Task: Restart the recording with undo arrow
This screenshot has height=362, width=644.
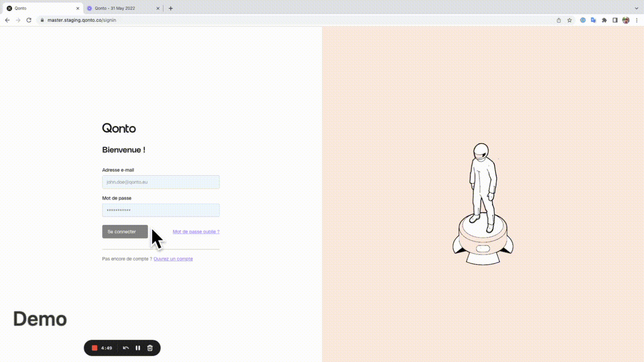Action: 126,348
